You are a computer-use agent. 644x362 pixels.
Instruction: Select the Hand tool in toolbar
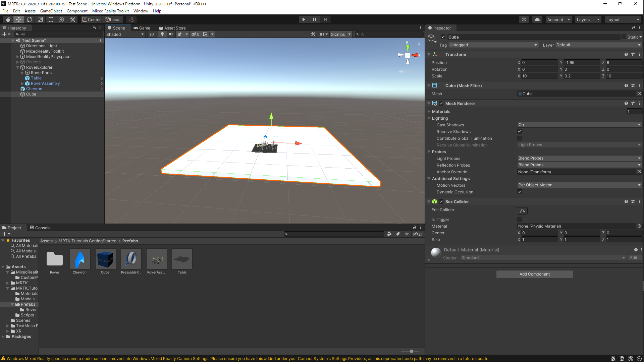(8, 19)
